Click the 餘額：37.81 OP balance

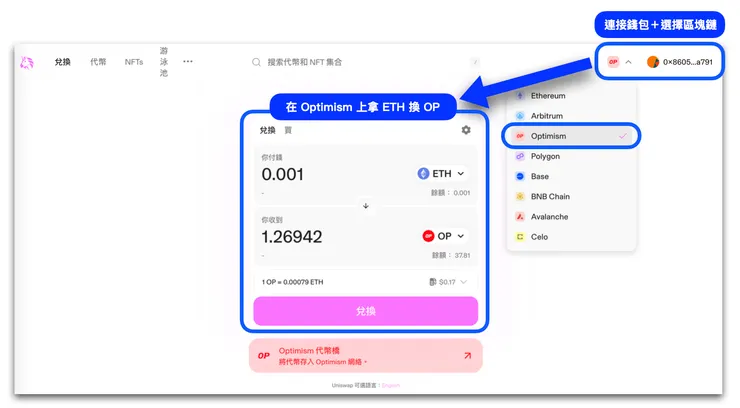pyautogui.click(x=451, y=256)
